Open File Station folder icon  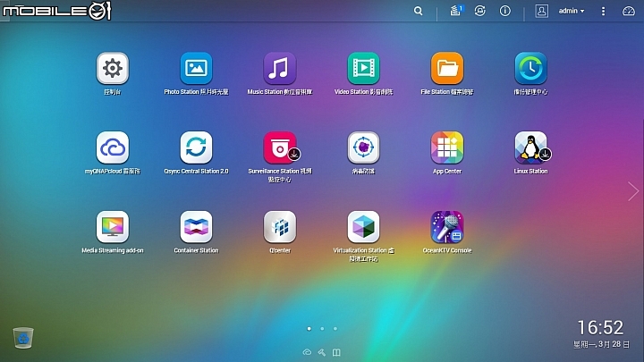447,68
